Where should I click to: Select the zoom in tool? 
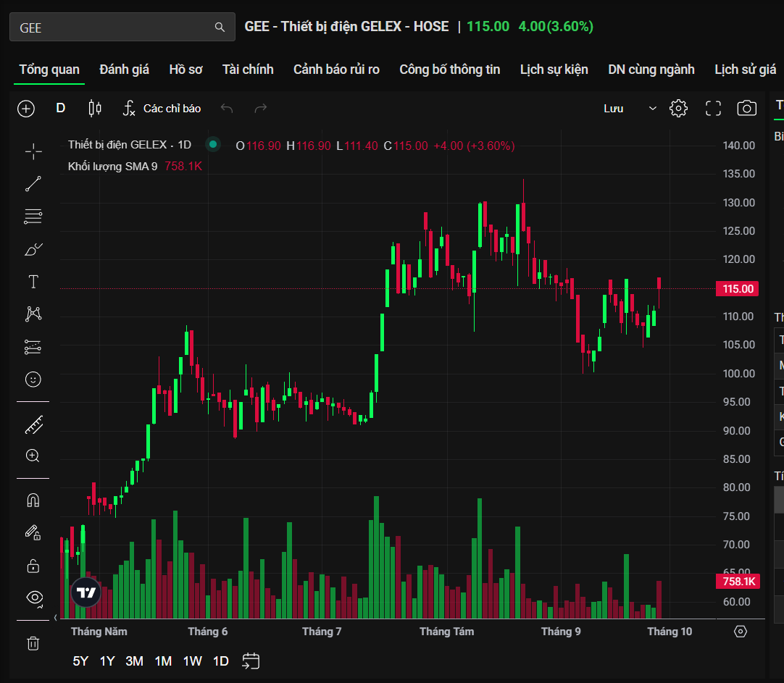(33, 456)
